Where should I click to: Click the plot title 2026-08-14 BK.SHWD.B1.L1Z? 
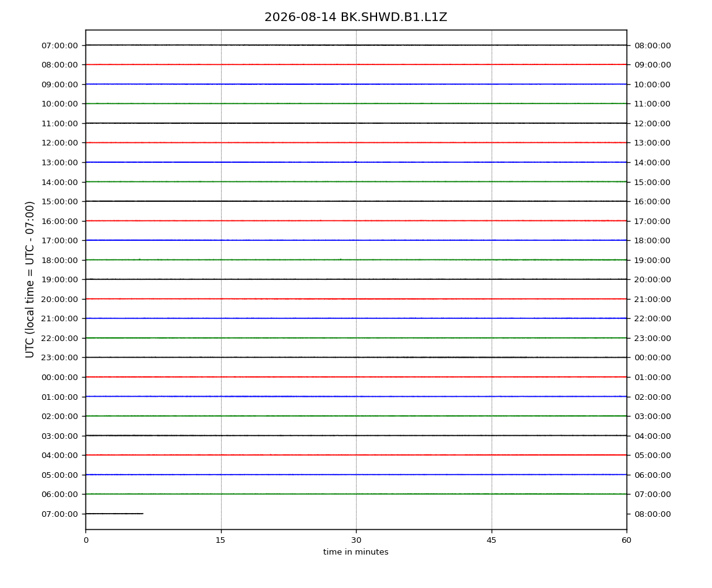pyautogui.click(x=355, y=17)
